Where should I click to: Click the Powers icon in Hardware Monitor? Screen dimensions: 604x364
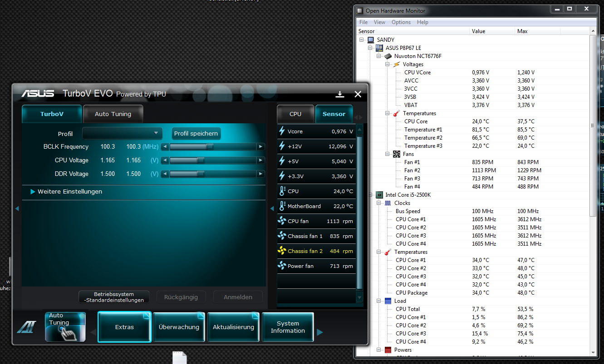(388, 350)
